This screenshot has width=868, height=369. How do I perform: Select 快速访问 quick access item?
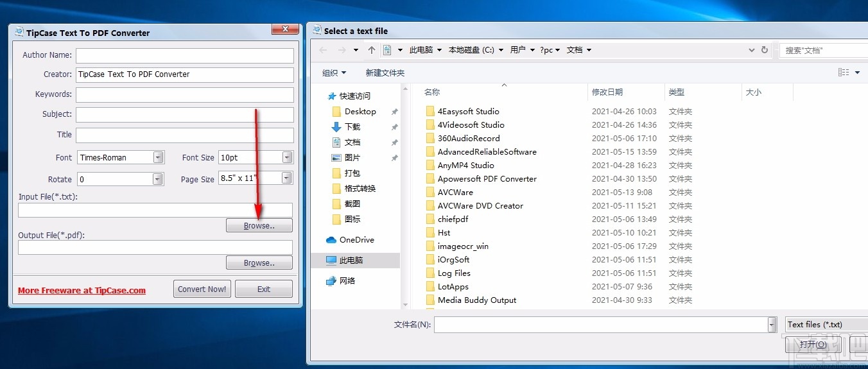[349, 96]
